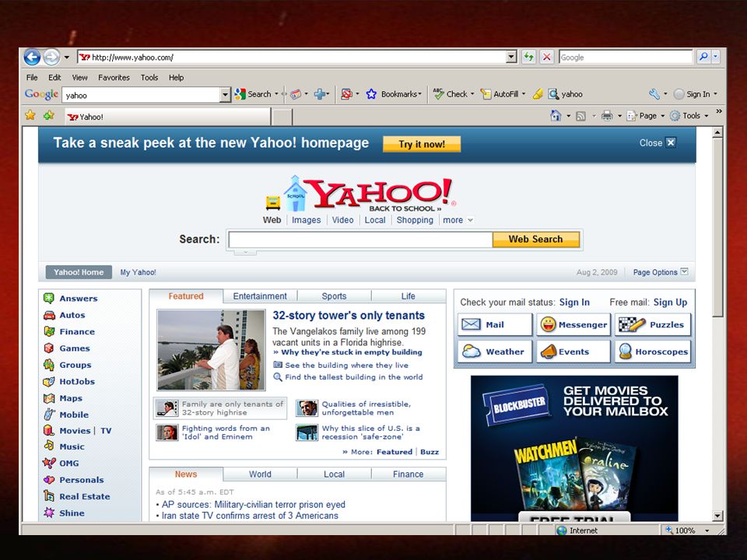
Task: Click the Favorites Center star icon
Action: tap(30, 115)
